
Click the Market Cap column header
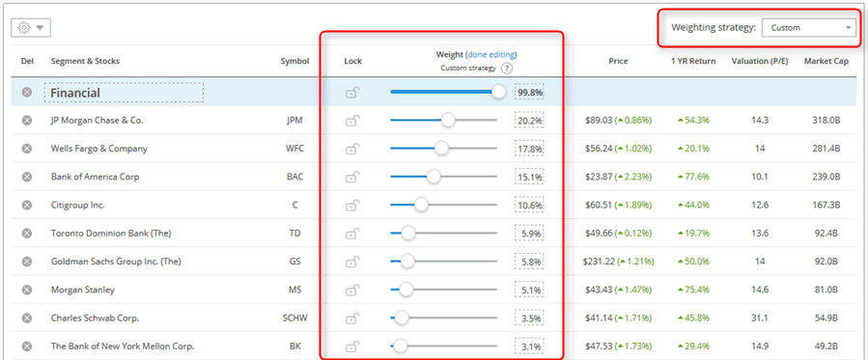pyautogui.click(x=826, y=62)
